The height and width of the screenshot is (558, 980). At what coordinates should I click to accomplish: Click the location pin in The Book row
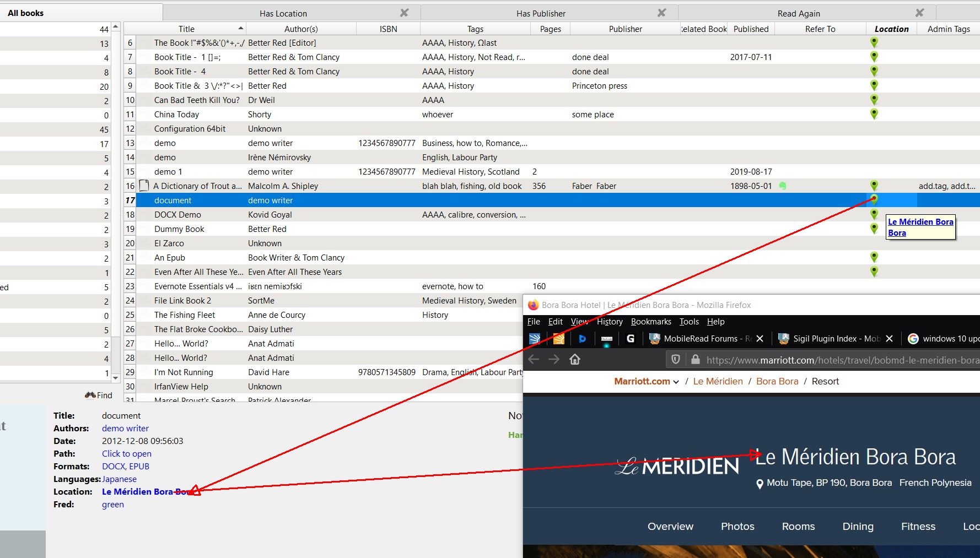(x=874, y=42)
